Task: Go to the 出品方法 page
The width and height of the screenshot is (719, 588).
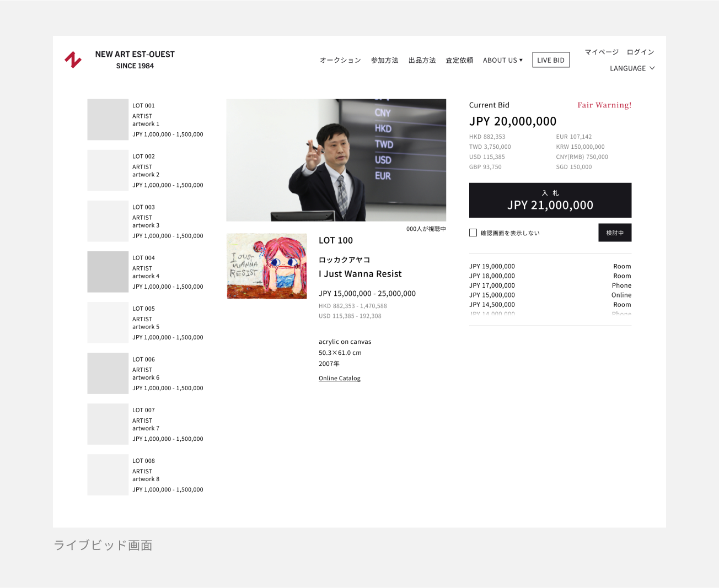Action: (x=422, y=60)
